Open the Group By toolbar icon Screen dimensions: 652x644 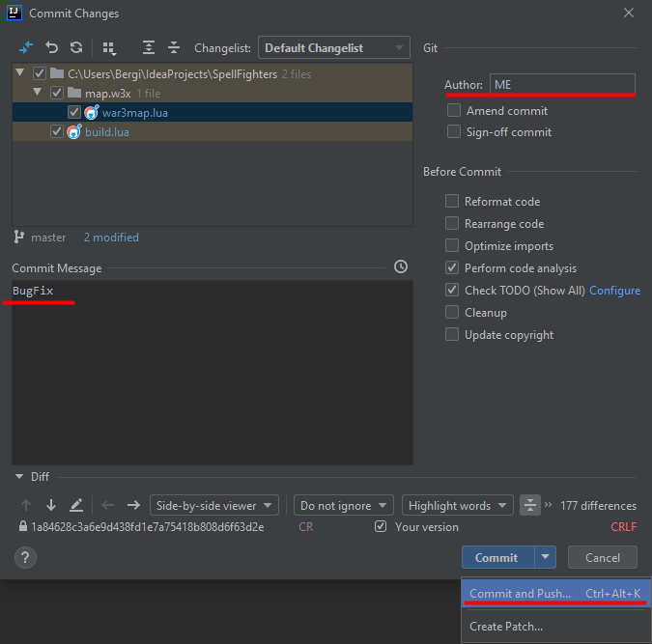tap(109, 48)
